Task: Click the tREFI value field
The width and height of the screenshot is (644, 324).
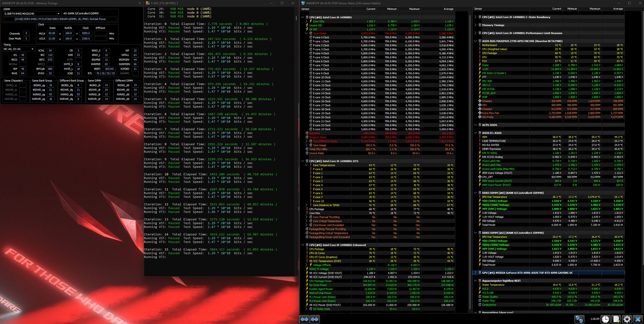Action: point(109,69)
